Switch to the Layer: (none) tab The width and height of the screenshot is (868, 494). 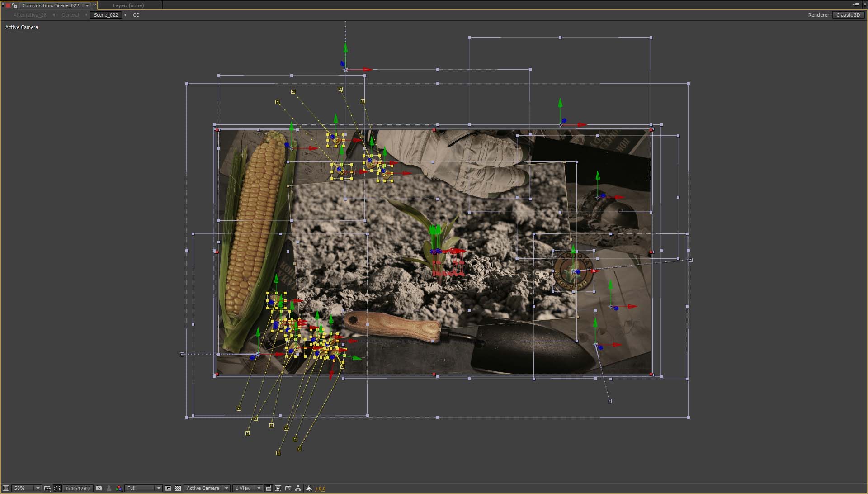pos(128,5)
